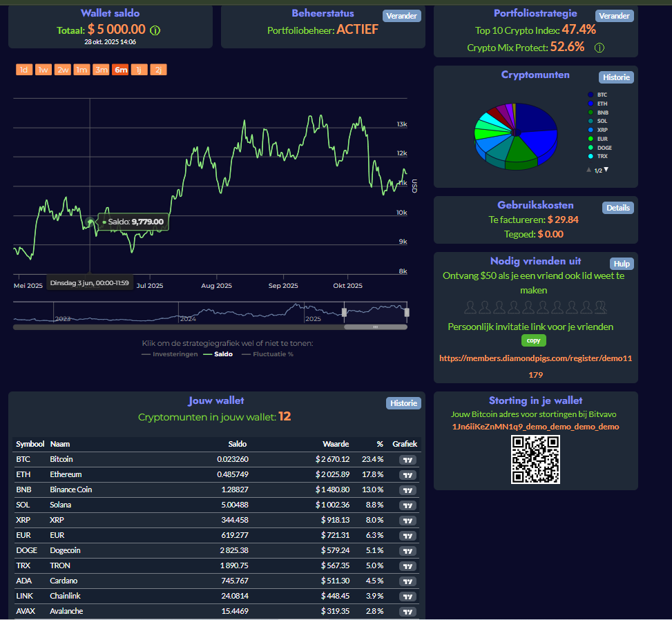
Task: Switch chart range to 3m
Action: click(x=101, y=70)
